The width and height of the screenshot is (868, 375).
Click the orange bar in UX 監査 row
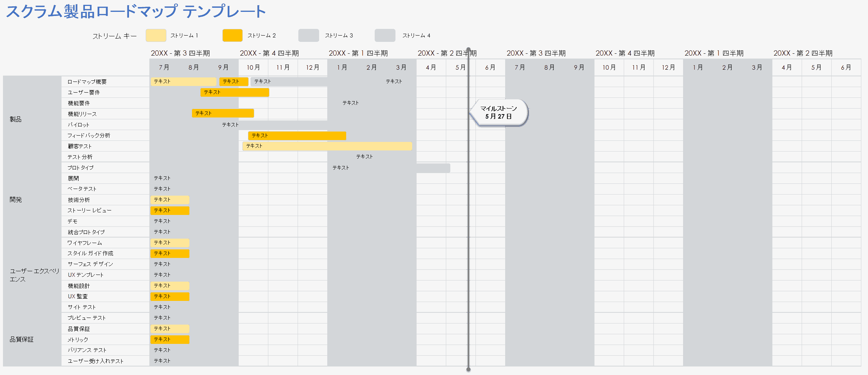tap(170, 296)
